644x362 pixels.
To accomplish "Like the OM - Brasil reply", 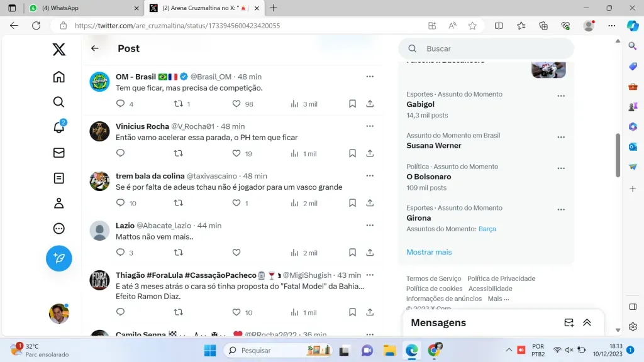I will click(236, 104).
